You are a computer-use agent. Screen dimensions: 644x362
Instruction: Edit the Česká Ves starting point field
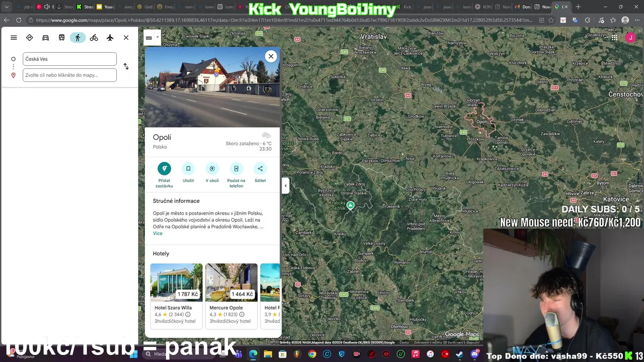(69, 59)
